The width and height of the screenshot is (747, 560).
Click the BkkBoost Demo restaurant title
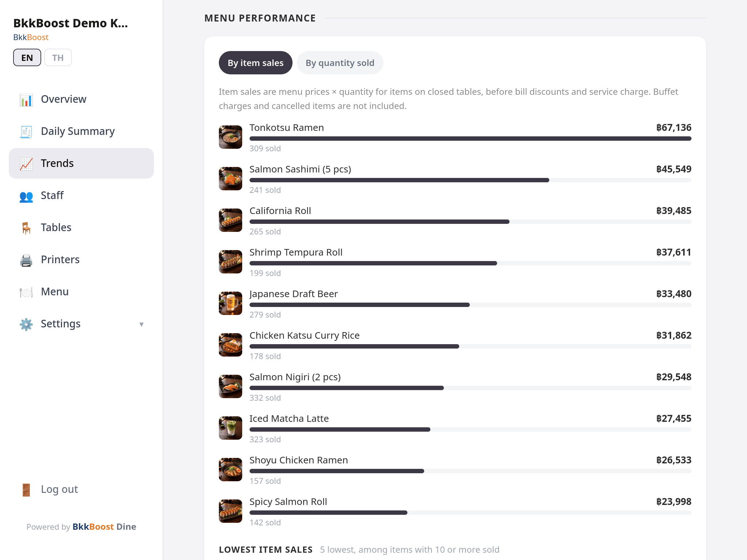(x=70, y=23)
